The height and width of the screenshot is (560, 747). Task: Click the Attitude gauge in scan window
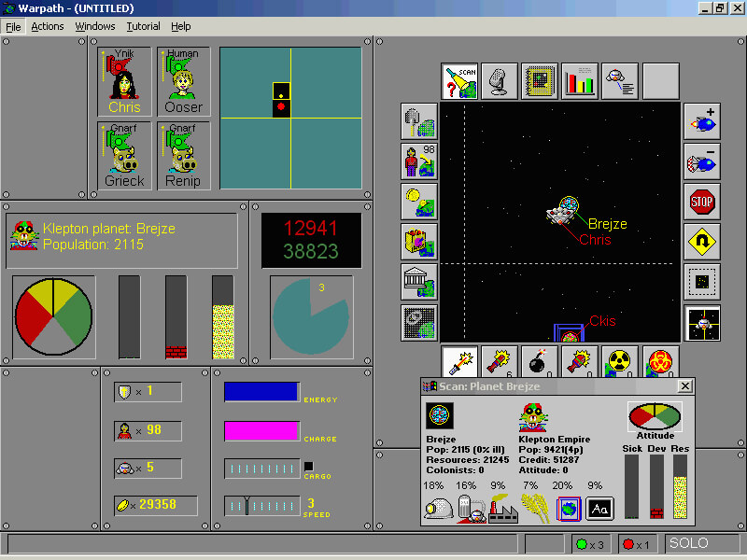click(x=654, y=417)
